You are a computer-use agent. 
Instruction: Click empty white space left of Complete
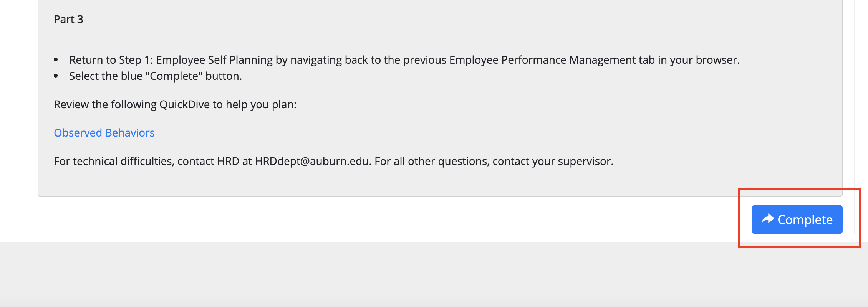point(384,220)
